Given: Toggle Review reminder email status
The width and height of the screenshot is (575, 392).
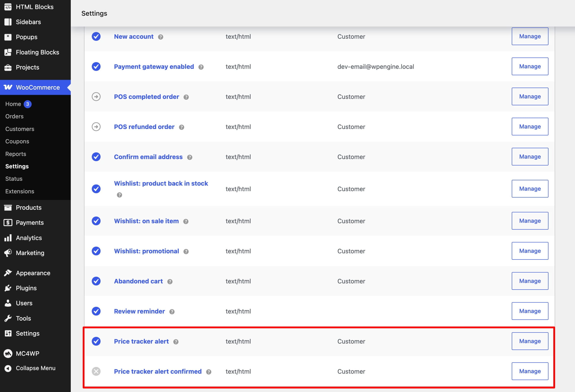Looking at the screenshot, I should (96, 311).
